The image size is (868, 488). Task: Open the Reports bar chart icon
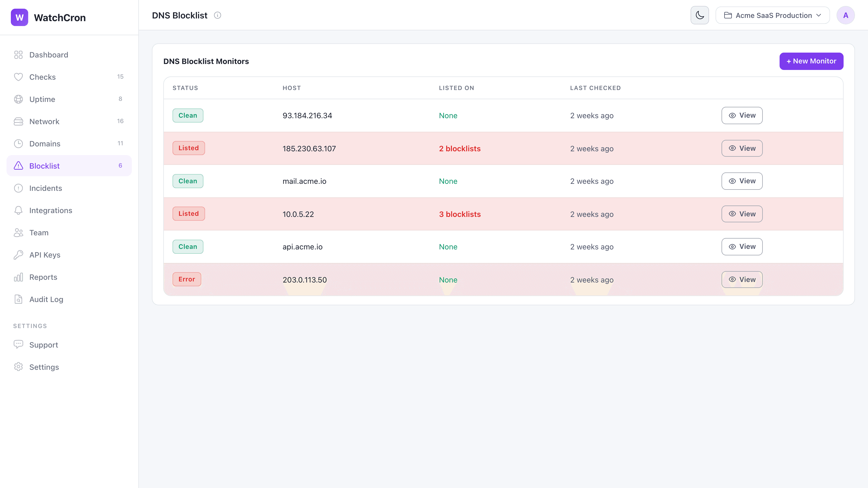click(18, 277)
